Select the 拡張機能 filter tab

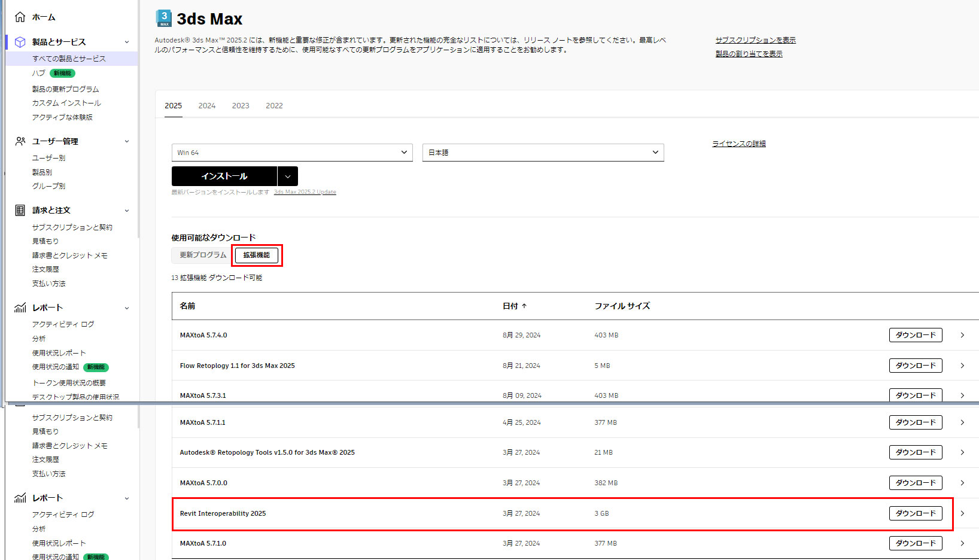point(257,255)
